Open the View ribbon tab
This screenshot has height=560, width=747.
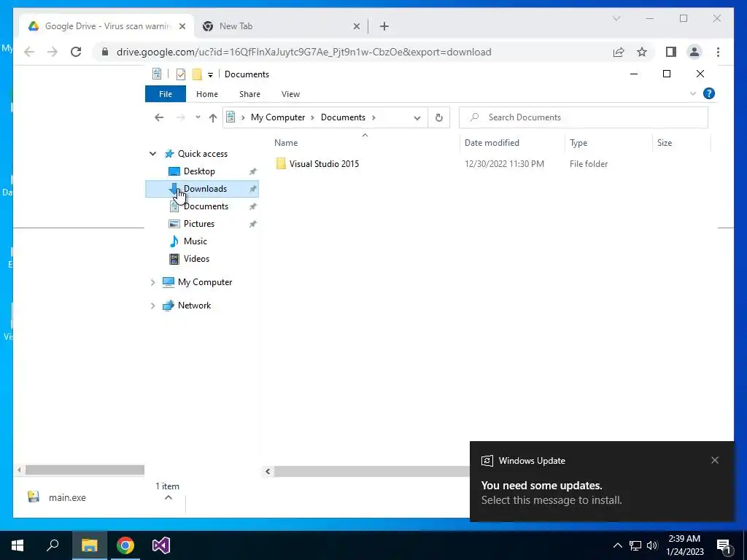[290, 94]
